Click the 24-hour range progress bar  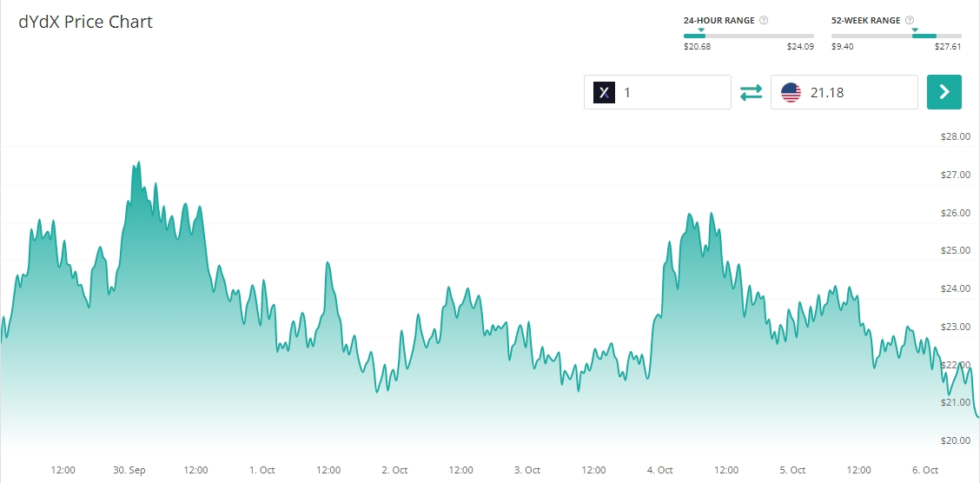click(x=749, y=36)
